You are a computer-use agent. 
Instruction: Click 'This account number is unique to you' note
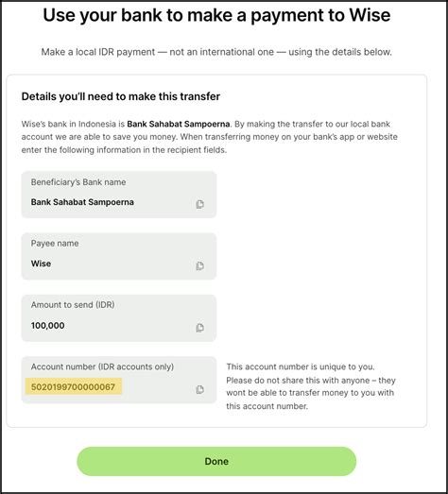301,366
